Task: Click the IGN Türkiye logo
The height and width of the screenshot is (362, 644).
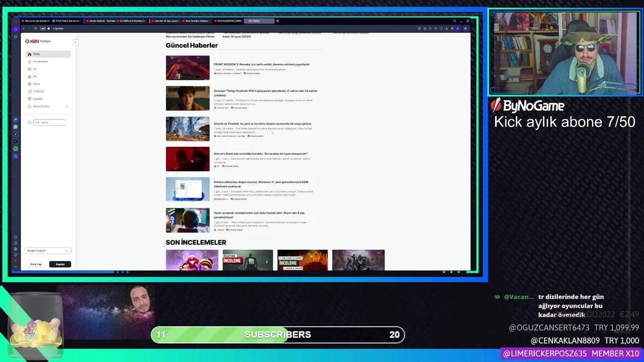Action: pos(38,41)
